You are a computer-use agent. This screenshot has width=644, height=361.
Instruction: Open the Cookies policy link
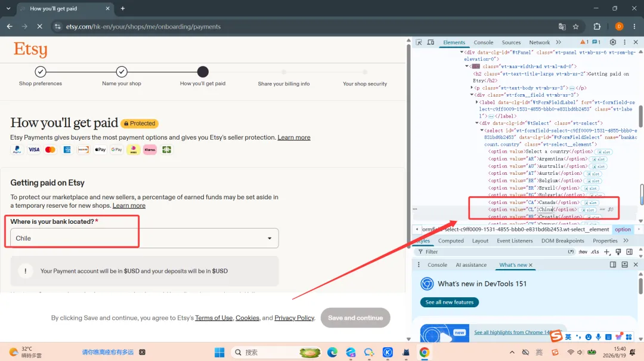coord(247,318)
